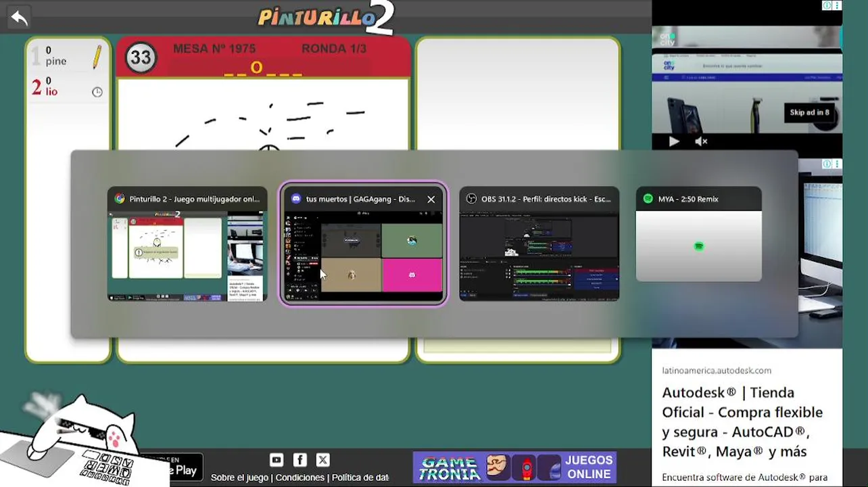Click the round timer showing 33
Image resolution: width=868 pixels, height=487 pixels.
click(141, 57)
